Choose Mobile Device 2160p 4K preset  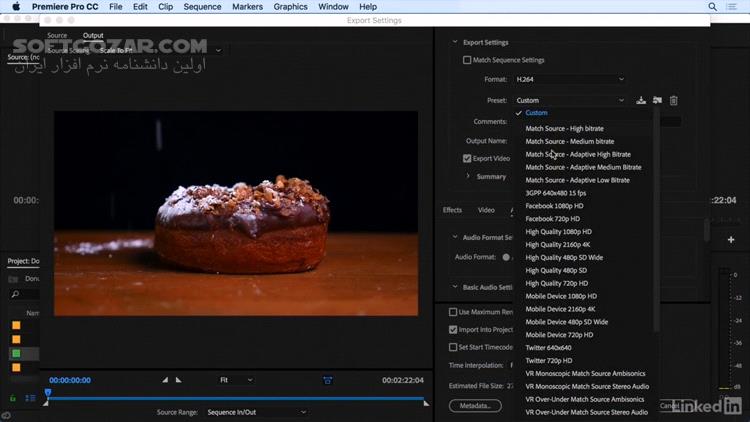(x=561, y=309)
